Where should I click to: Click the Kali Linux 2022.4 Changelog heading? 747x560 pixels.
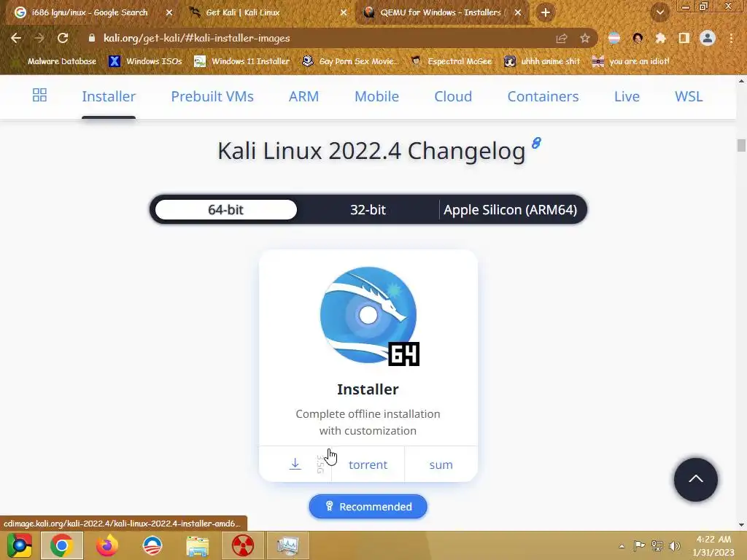pyautogui.click(x=371, y=151)
